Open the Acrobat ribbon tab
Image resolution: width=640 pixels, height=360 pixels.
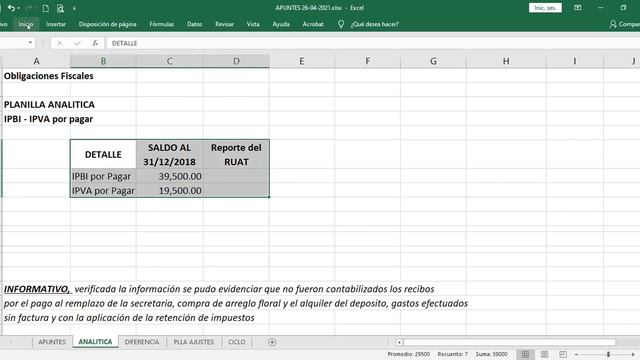[x=313, y=24]
